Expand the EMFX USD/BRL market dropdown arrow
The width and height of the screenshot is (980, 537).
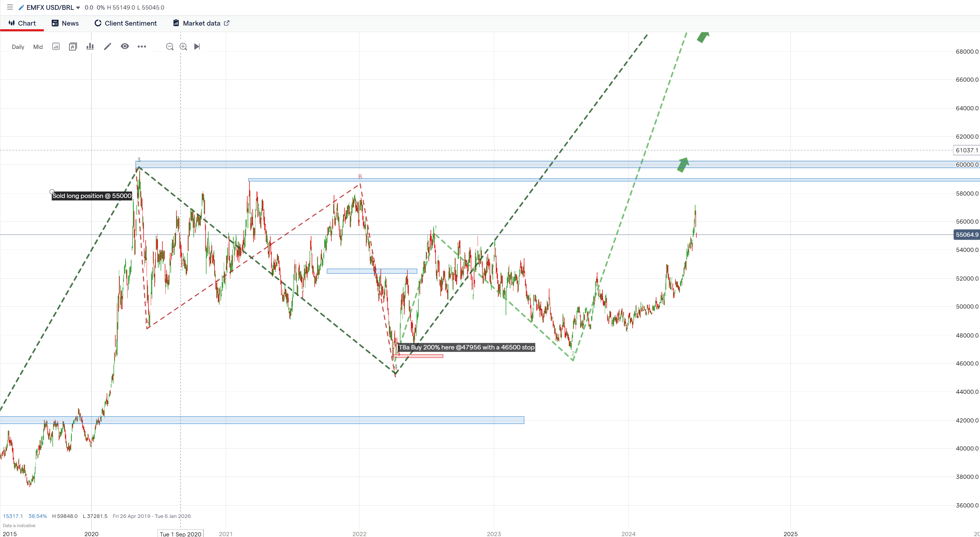[x=78, y=8]
